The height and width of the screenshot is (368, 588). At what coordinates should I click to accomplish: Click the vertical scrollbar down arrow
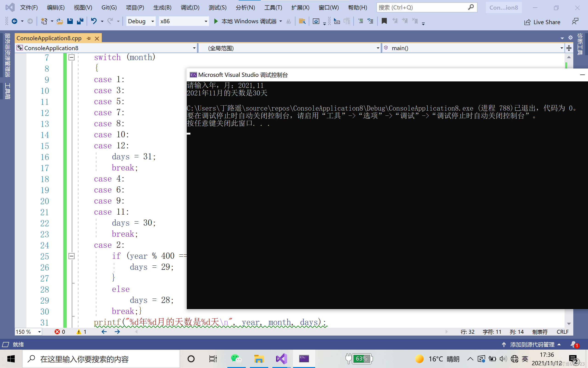pos(569,324)
